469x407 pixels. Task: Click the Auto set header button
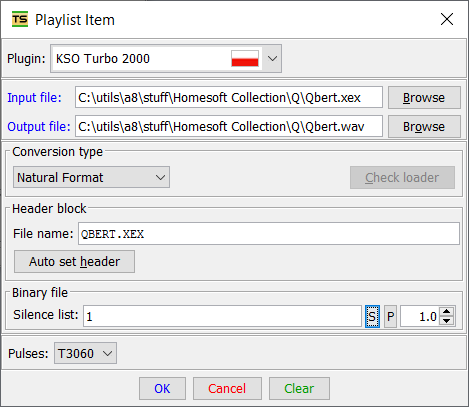[x=74, y=262]
